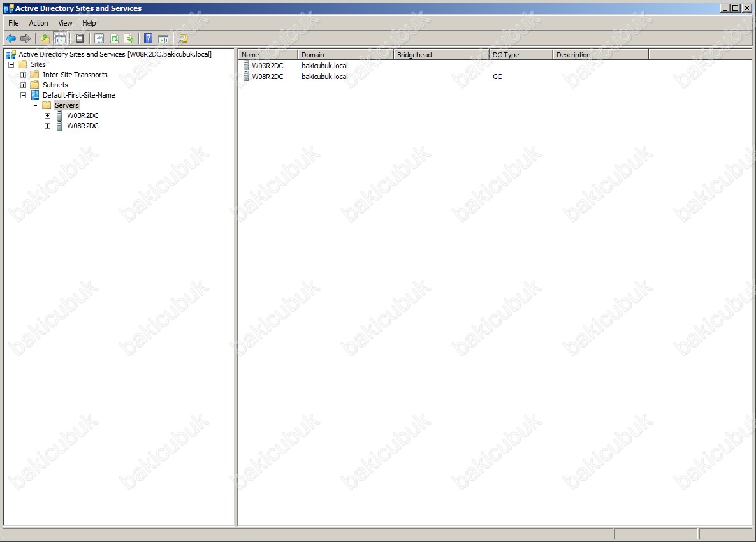Select Inter-Site Transports label in tree
The width and height of the screenshot is (756, 542).
[x=75, y=75]
